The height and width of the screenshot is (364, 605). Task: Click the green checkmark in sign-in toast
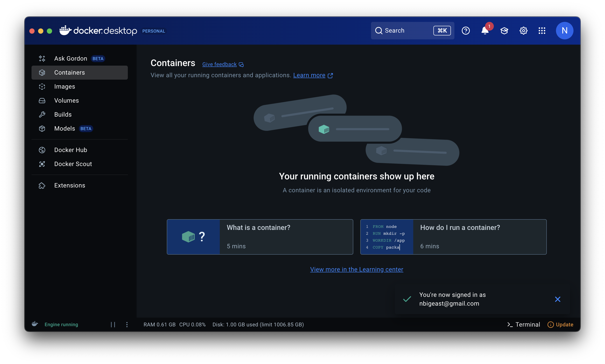pos(407,299)
